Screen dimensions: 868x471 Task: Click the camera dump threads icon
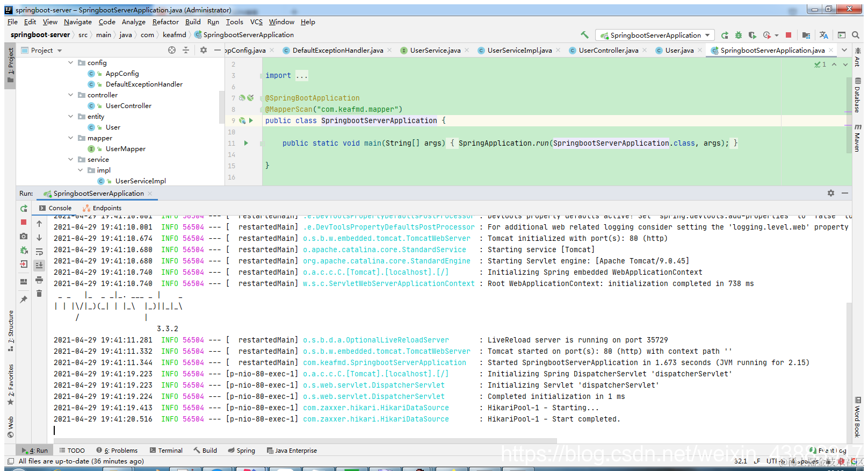click(x=24, y=236)
